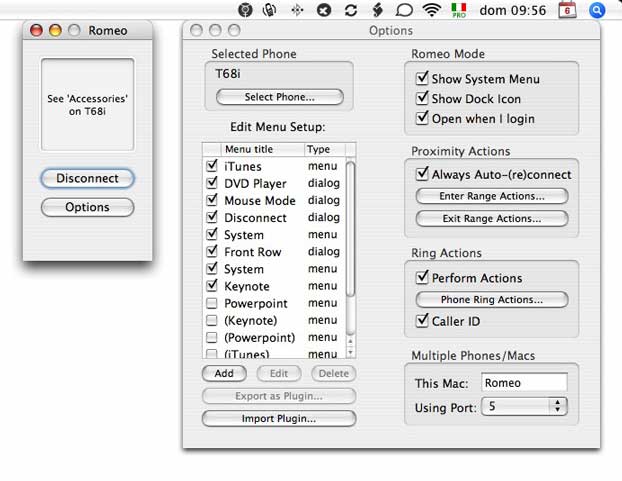Image resolution: width=622 pixels, height=481 pixels.
Task: Click the lightning bolt menu bar icon
Action: pyautogui.click(x=377, y=10)
